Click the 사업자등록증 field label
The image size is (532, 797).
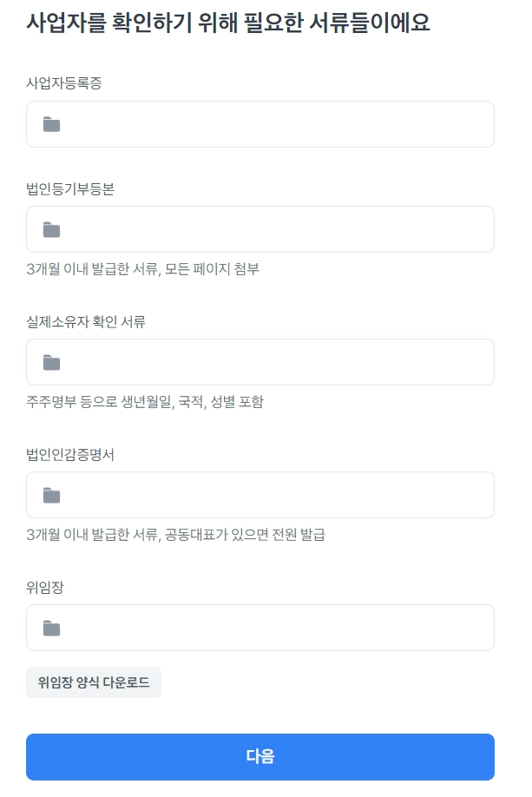tap(67, 83)
